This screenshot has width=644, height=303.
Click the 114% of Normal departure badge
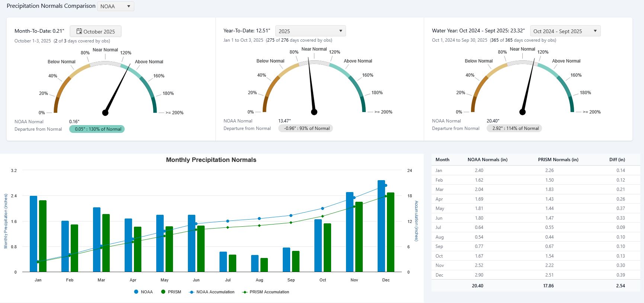(x=514, y=128)
